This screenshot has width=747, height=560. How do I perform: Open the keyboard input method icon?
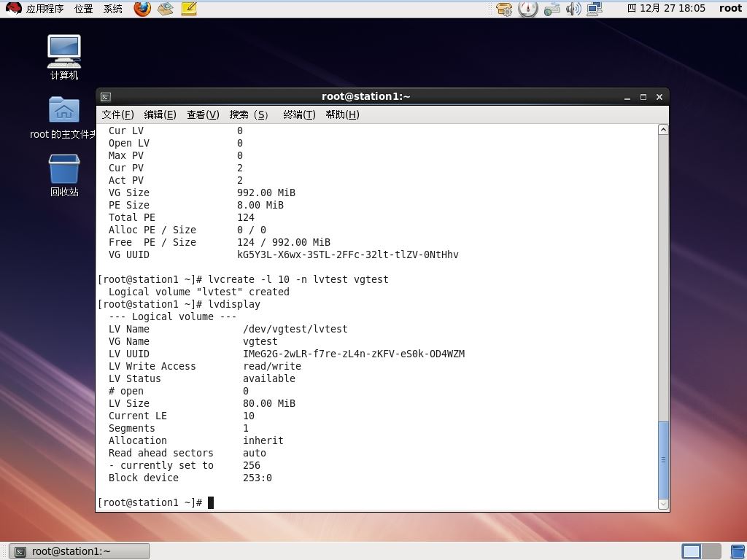pyautogui.click(x=551, y=9)
